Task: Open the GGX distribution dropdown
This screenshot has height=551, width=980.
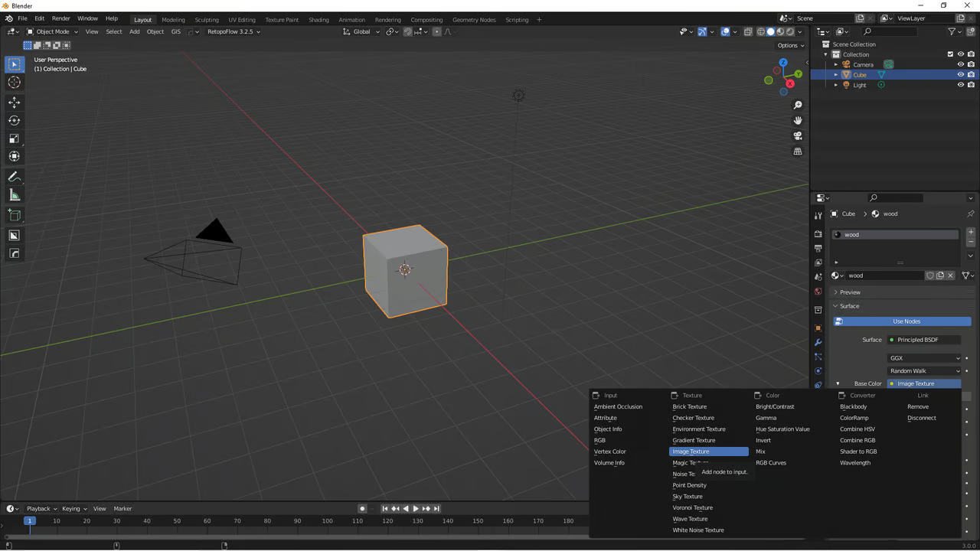Action: 924,358
